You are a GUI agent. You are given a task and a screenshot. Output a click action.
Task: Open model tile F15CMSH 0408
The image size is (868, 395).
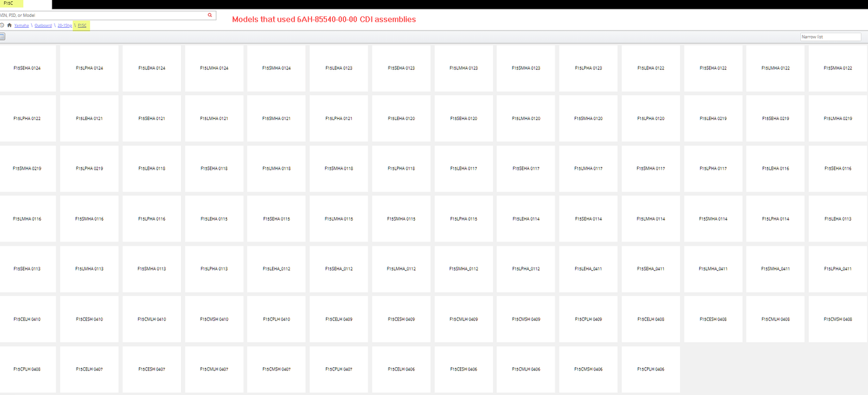[x=838, y=319]
